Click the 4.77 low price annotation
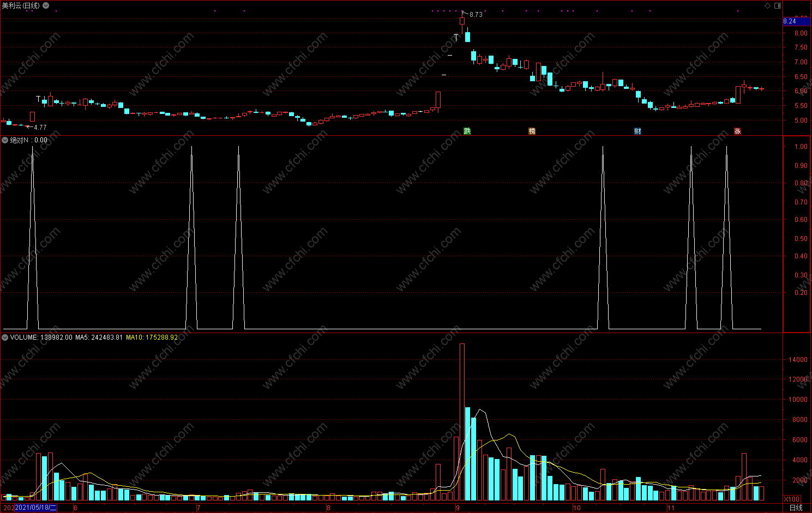Screen dimensions: 812x513 click(x=40, y=128)
